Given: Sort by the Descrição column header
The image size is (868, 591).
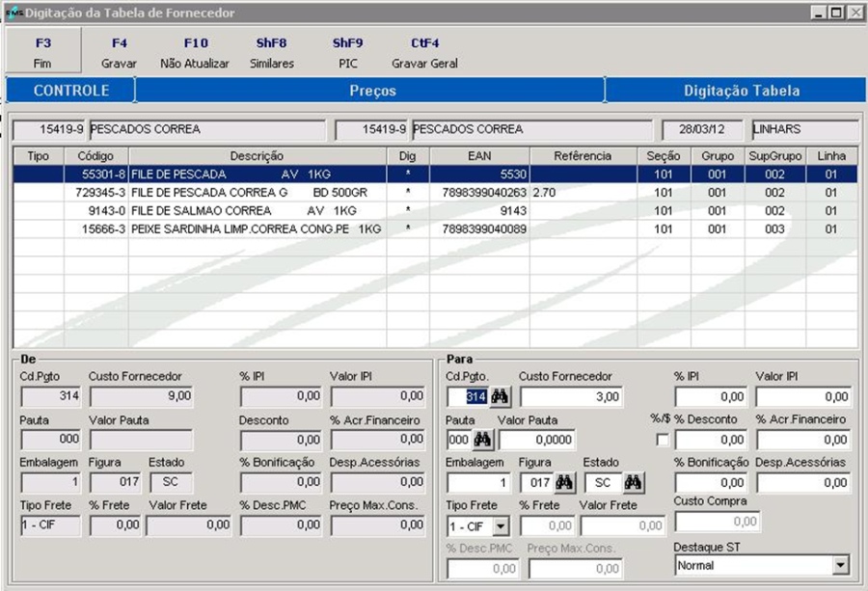Looking at the screenshot, I should coord(257,155).
